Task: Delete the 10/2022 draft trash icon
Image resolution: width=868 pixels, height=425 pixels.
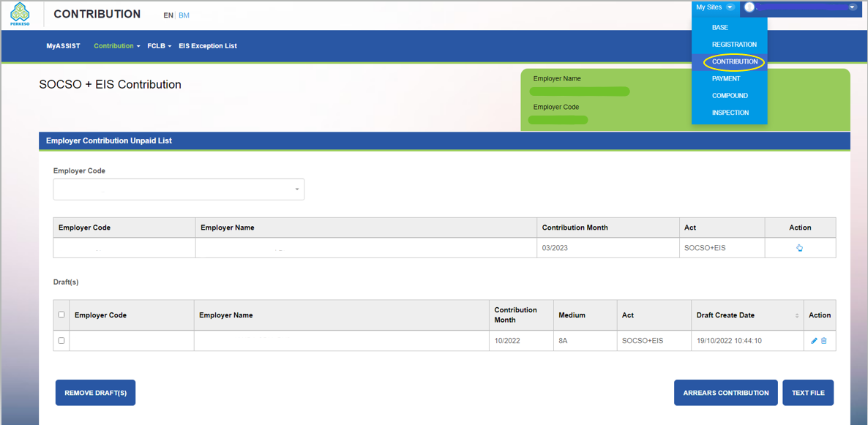Action: 823,341
